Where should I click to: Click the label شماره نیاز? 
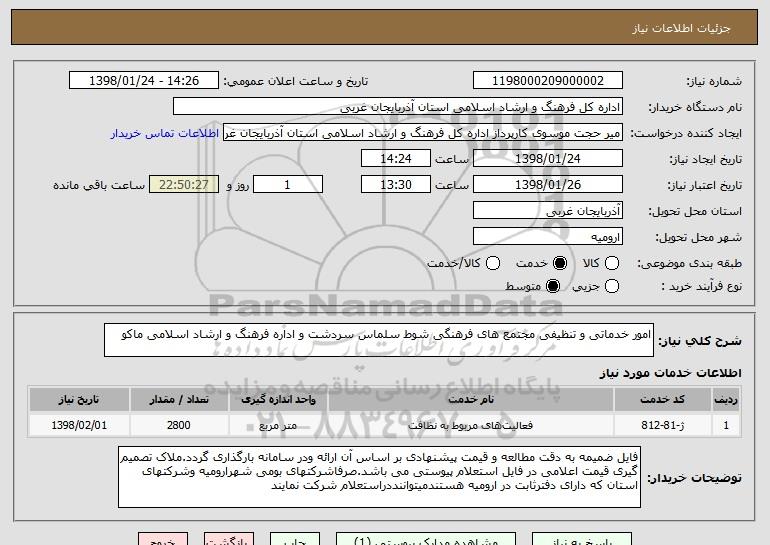tap(714, 82)
